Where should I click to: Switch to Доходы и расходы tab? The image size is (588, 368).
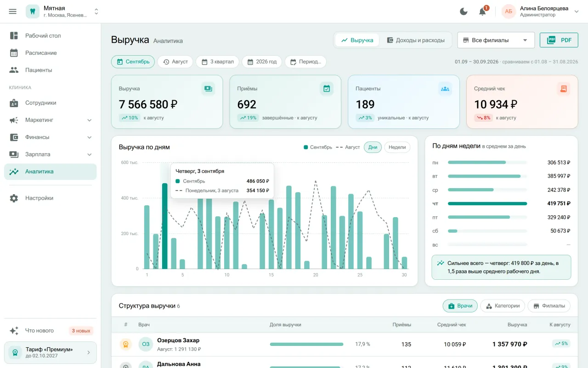416,40
